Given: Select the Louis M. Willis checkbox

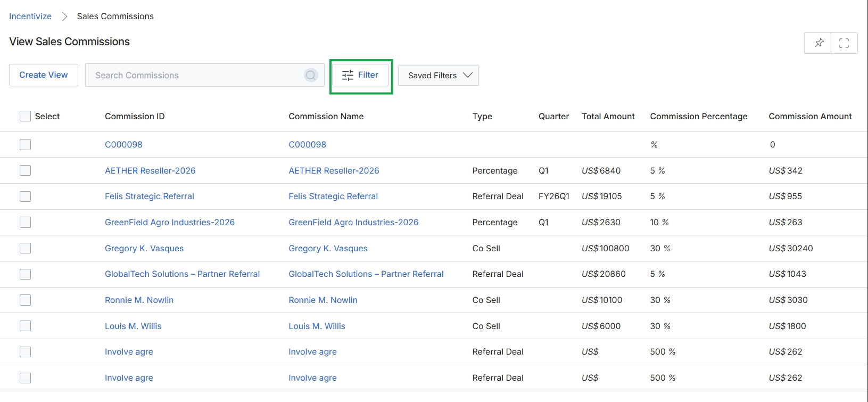Looking at the screenshot, I should pos(25,326).
